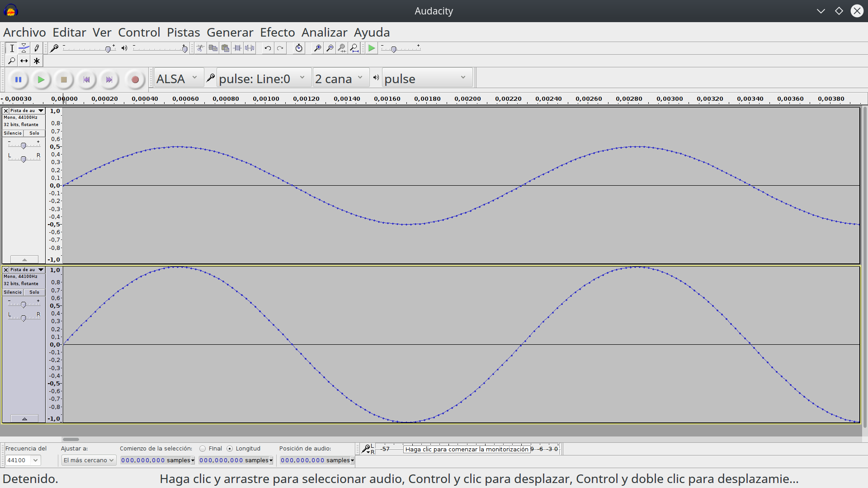Start recording with the Record button
868x488 pixels.
135,80
